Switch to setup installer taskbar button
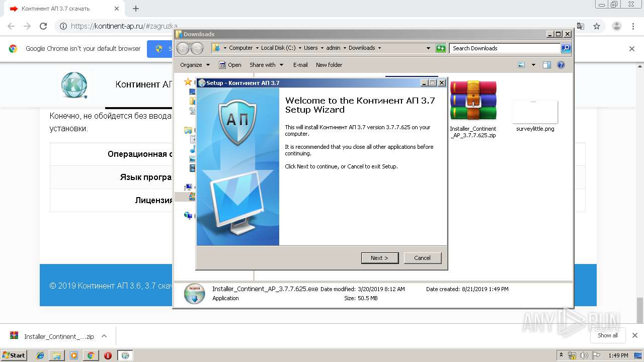644x362 pixels. pyautogui.click(x=125, y=355)
